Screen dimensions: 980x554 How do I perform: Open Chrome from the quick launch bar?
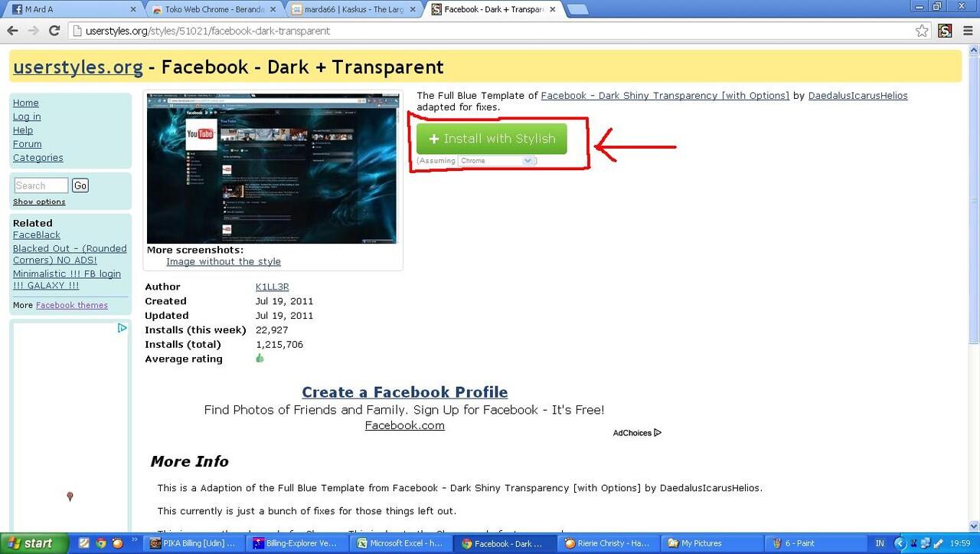(101, 543)
